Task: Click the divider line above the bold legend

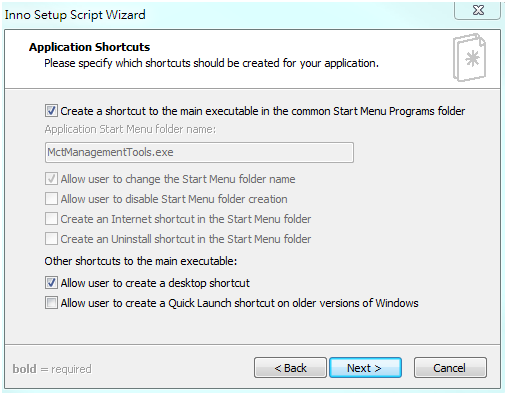Action: 252,344
